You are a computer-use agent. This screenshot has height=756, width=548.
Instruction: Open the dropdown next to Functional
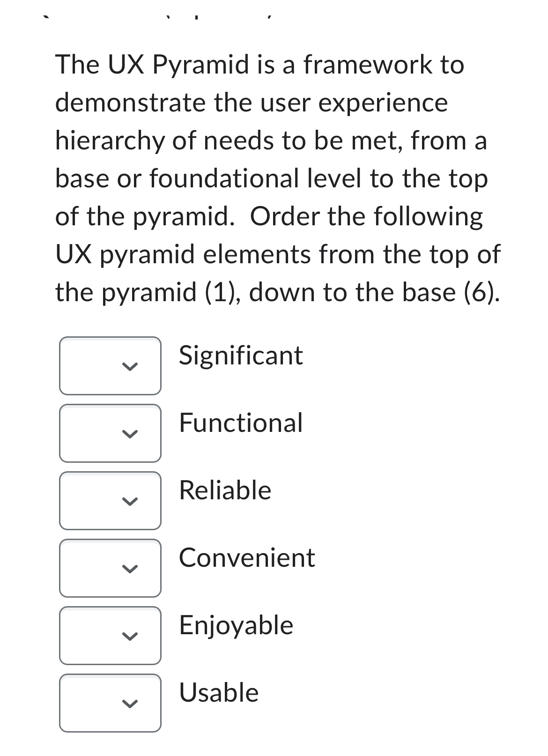click(111, 433)
